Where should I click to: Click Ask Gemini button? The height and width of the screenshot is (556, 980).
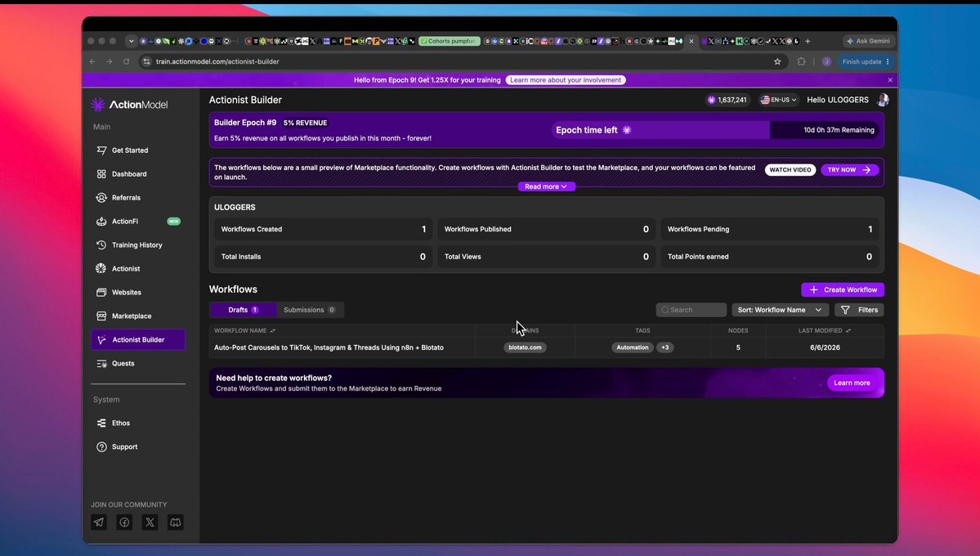click(x=868, y=41)
